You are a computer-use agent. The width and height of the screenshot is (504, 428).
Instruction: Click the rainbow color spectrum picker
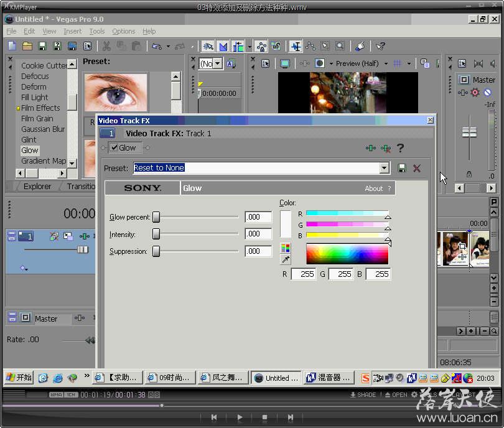[347, 254]
